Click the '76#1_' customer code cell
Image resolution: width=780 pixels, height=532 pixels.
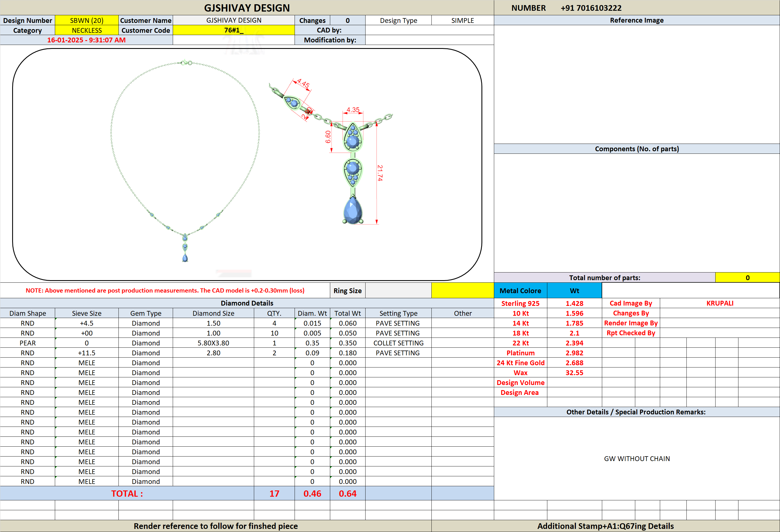coord(234,30)
